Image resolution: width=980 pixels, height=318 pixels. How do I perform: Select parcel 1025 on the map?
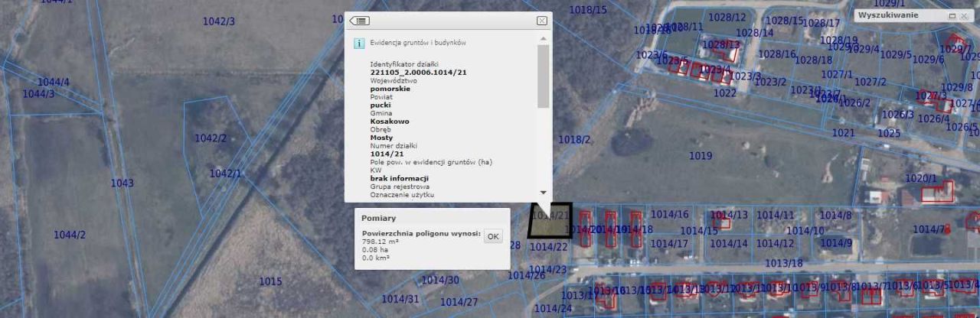point(889,133)
